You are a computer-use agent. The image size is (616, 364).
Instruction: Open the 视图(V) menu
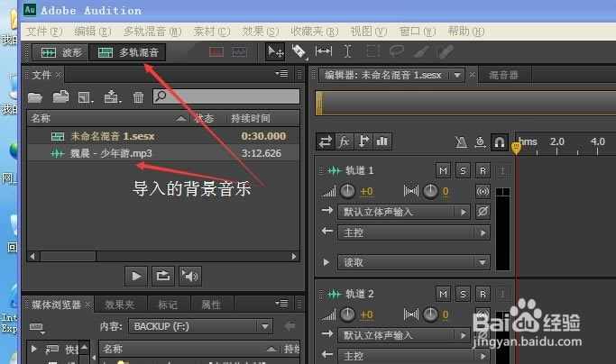(x=369, y=32)
